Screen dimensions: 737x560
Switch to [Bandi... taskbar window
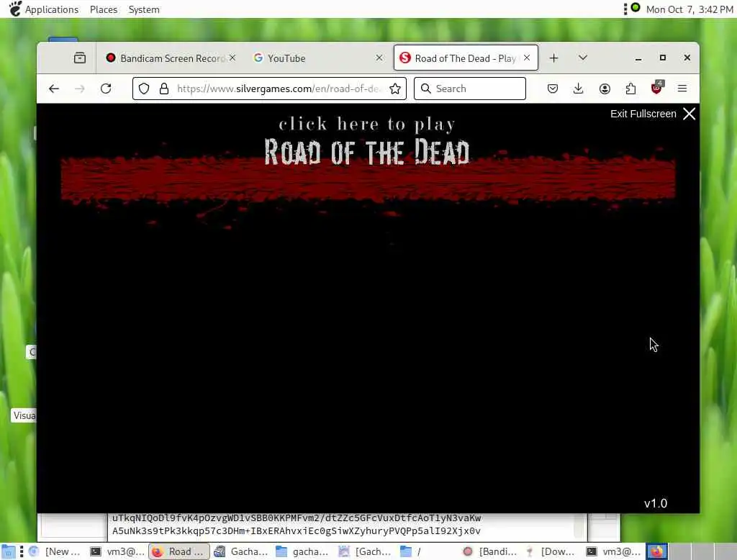click(x=489, y=551)
